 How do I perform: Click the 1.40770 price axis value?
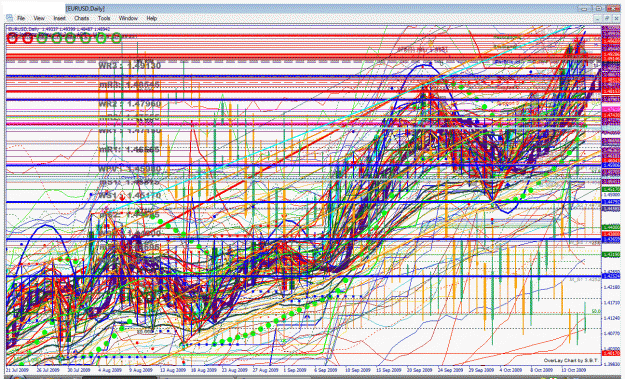(611, 333)
